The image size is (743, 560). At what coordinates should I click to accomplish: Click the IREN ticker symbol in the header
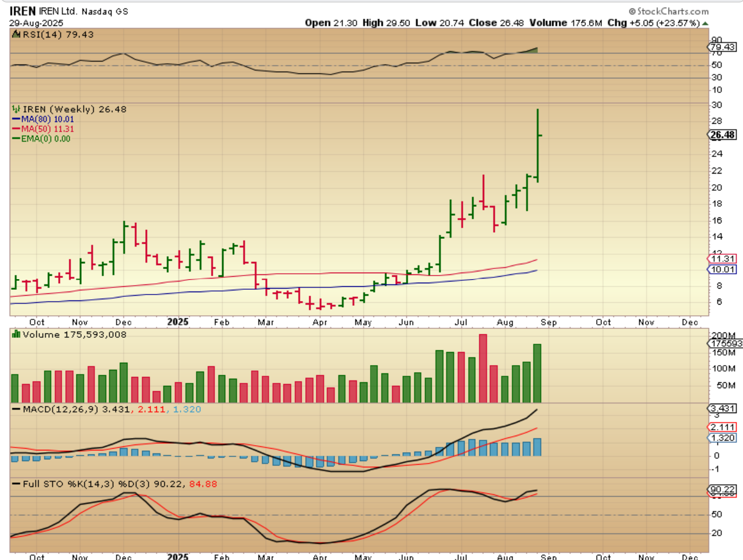coord(22,11)
